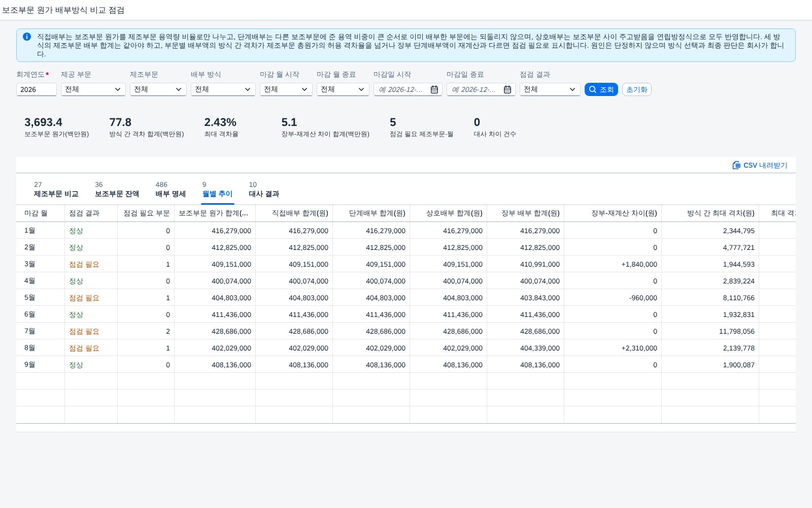Image resolution: width=812 pixels, height=508 pixels.
Task: Click the blue information icon in banner
Action: point(27,37)
